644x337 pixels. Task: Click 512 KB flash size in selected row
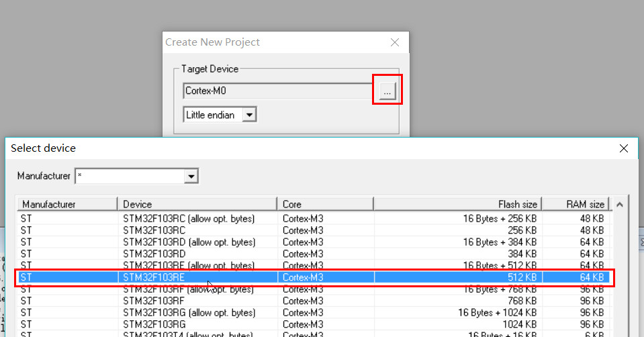(x=522, y=277)
